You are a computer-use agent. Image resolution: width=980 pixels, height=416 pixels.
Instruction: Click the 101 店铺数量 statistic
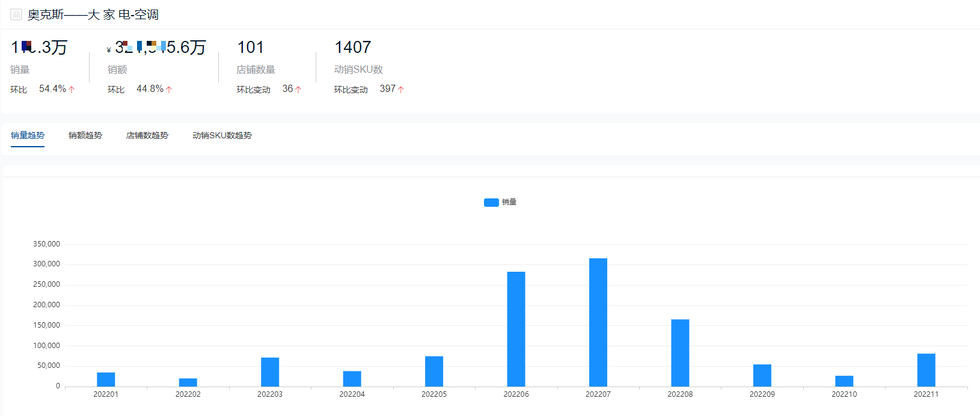click(251, 47)
